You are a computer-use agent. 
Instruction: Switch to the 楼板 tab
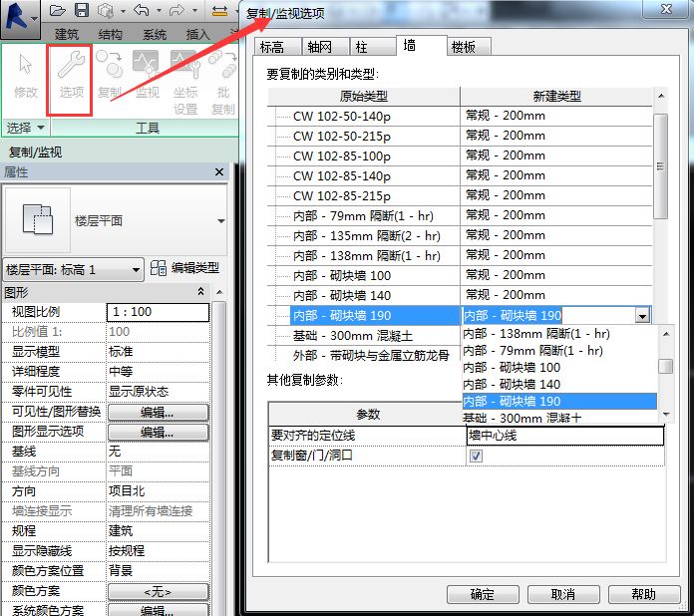coord(470,47)
